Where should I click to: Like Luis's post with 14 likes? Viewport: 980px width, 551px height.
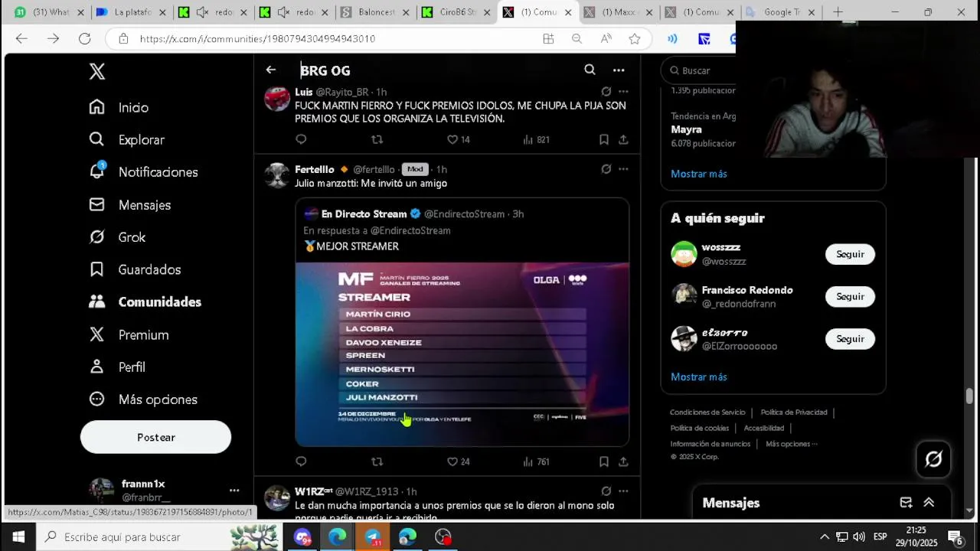coord(459,139)
